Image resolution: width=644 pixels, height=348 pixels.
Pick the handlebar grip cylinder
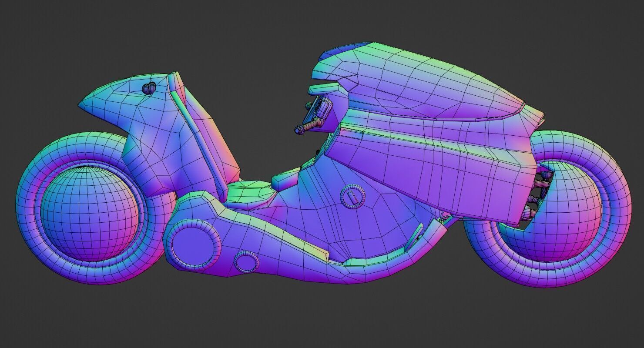[x=309, y=126]
